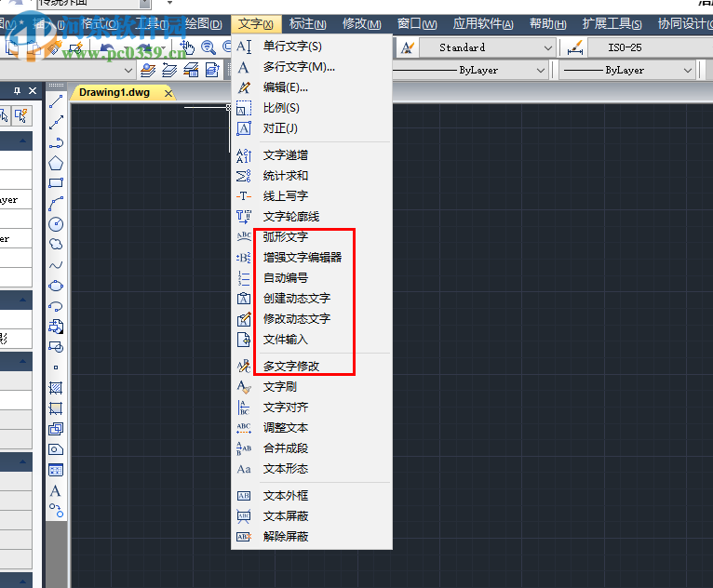Select 自动编号 auto numbering entry
Screen dimensions: 713x588
(x=285, y=278)
